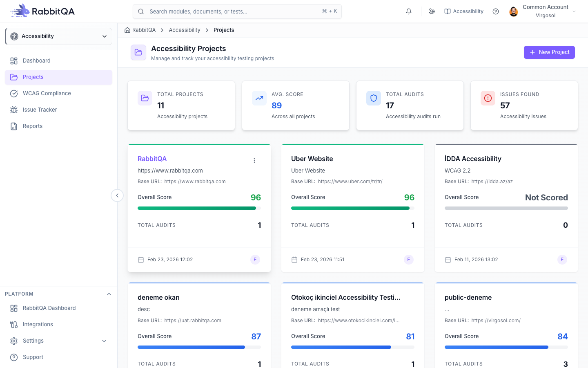Expand the Settings submenu chevron
588x368 pixels.
click(x=104, y=341)
